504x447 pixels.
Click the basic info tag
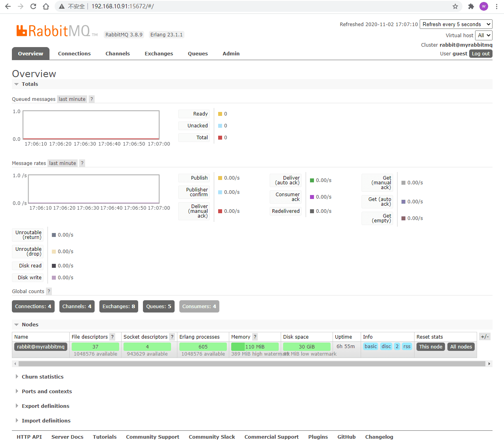coord(371,347)
